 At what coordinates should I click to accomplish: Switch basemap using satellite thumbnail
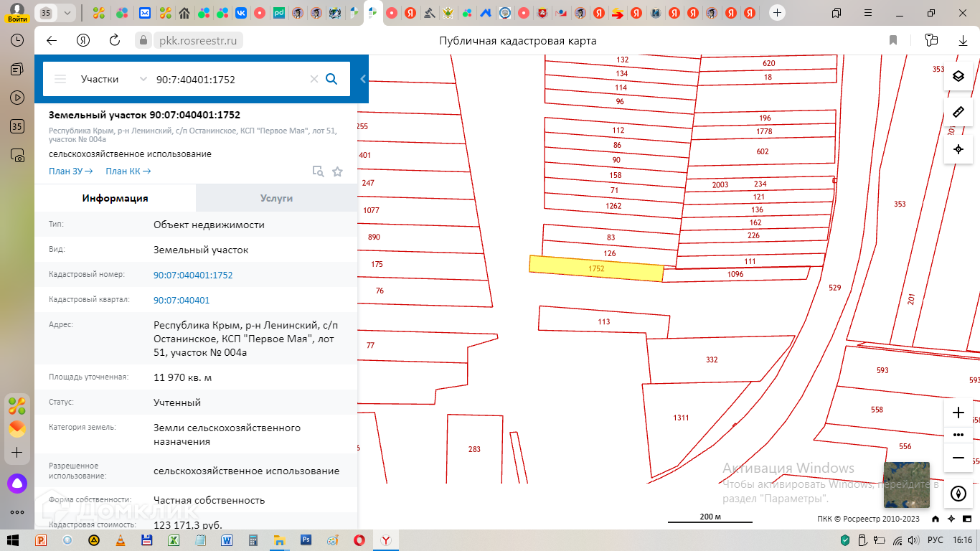[x=906, y=485]
